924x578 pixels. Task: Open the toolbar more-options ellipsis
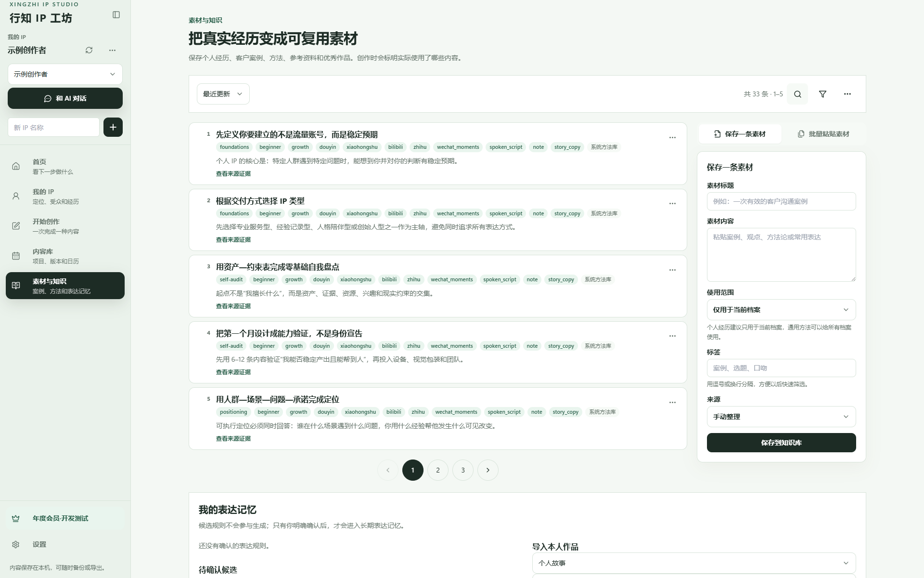847,94
